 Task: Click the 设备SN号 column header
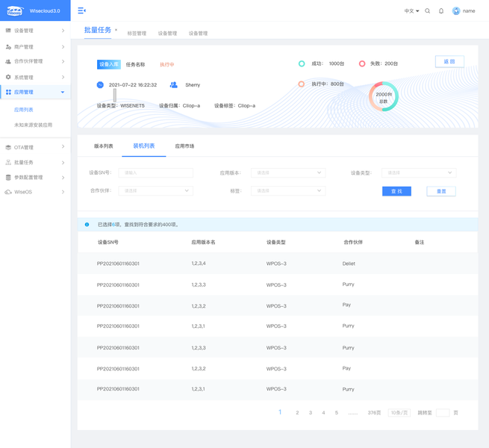[x=108, y=242]
